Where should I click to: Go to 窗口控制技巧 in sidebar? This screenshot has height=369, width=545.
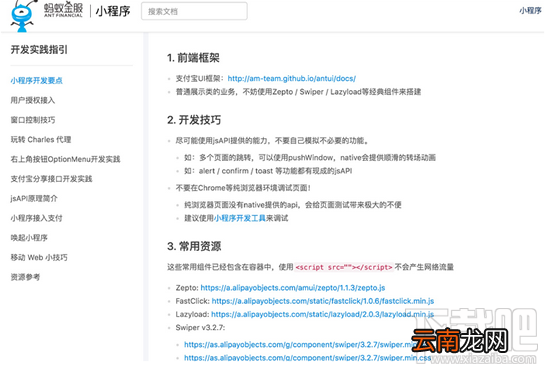(x=33, y=120)
